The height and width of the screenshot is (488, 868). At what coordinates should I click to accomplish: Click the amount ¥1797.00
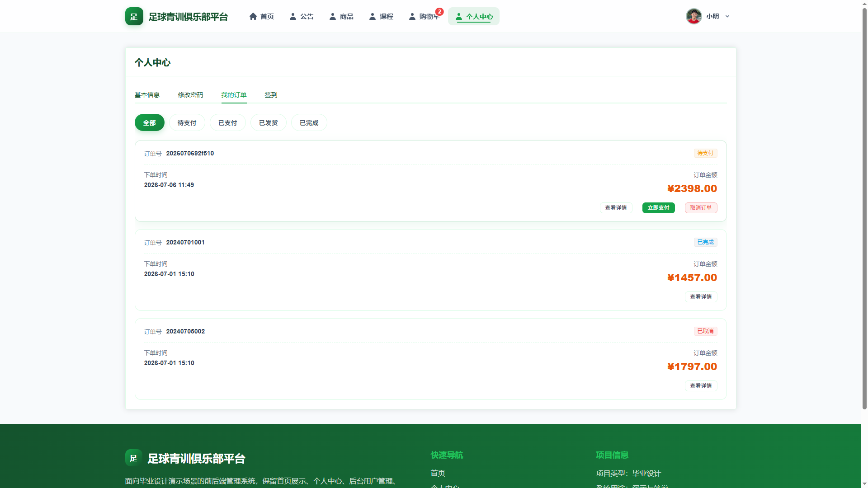click(x=692, y=366)
